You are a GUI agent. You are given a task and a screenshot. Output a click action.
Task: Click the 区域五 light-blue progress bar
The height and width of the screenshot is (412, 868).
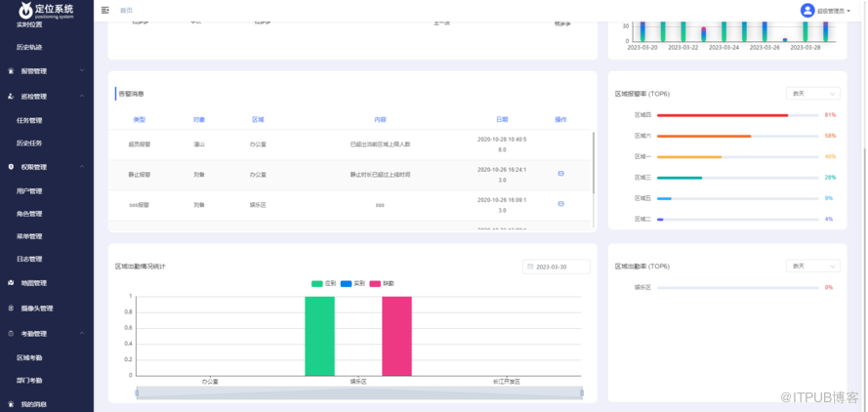(x=664, y=198)
